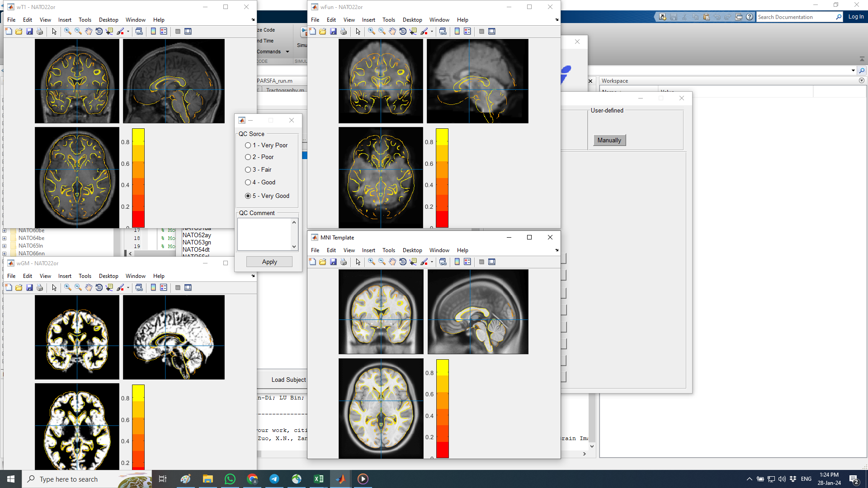Click Print Figure icon in wGM window
Image resolution: width=868 pixels, height=488 pixels.
(40, 287)
